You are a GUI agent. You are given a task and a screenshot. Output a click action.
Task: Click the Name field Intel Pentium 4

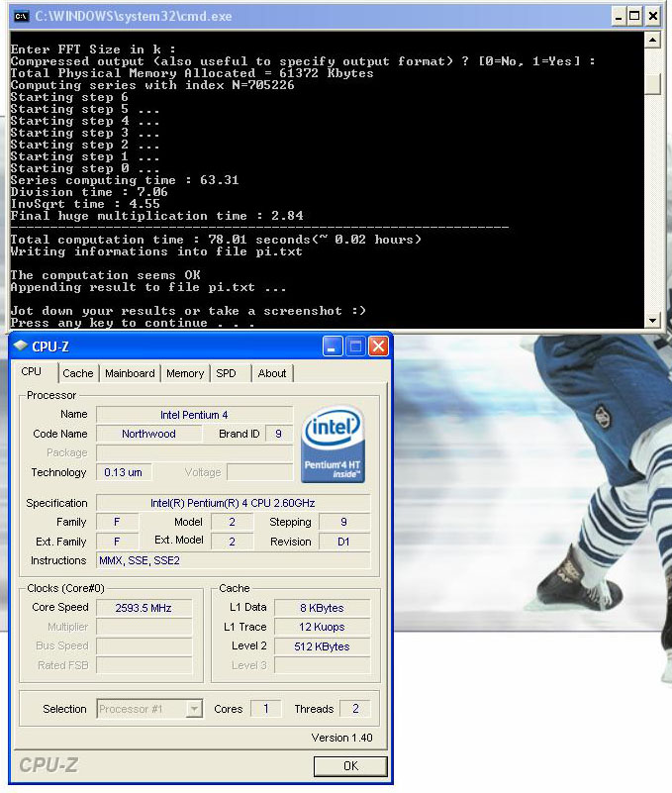tap(194, 415)
